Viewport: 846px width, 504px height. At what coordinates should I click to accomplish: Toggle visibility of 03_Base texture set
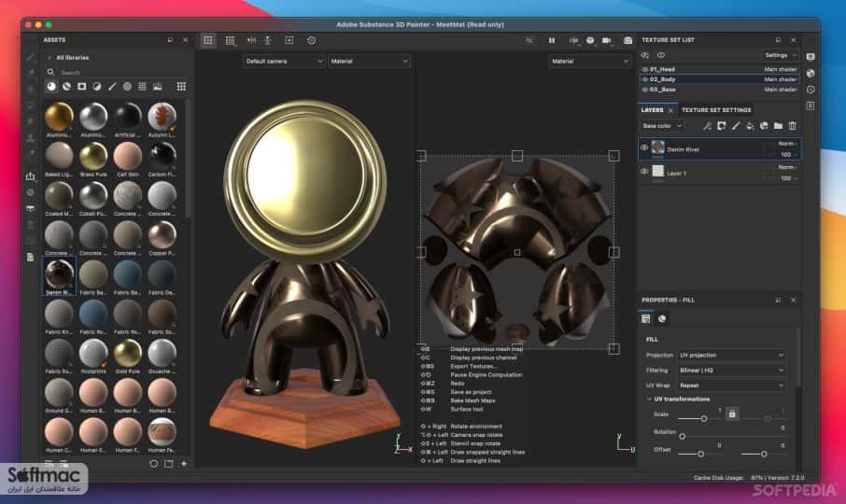(644, 90)
